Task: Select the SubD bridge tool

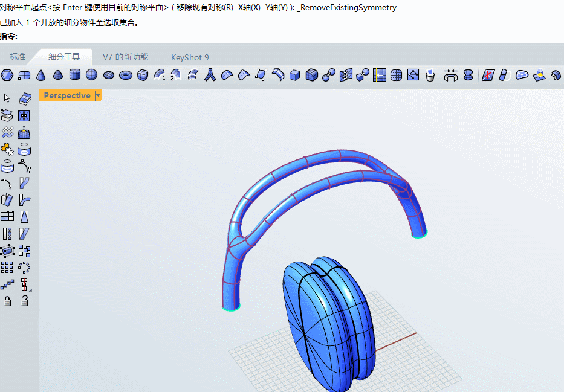Action: click(x=451, y=75)
